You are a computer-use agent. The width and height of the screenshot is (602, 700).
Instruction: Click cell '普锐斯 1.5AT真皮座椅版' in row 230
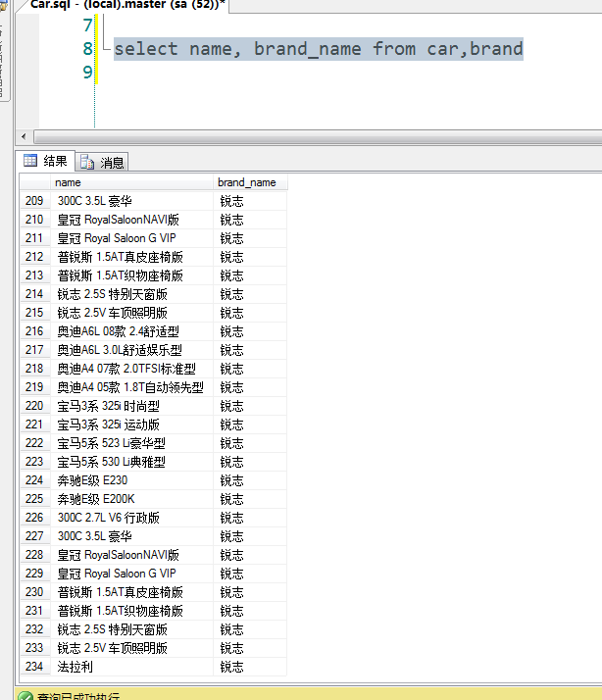pyautogui.click(x=131, y=592)
